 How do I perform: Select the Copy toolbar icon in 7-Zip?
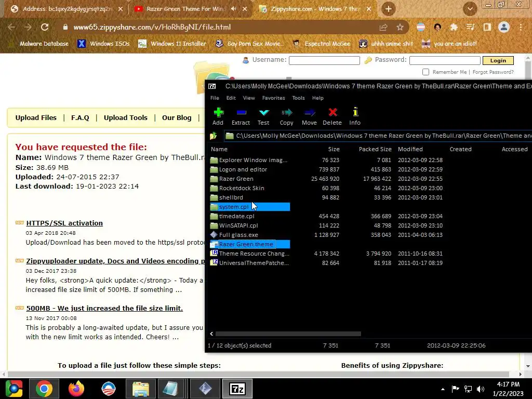point(286,116)
